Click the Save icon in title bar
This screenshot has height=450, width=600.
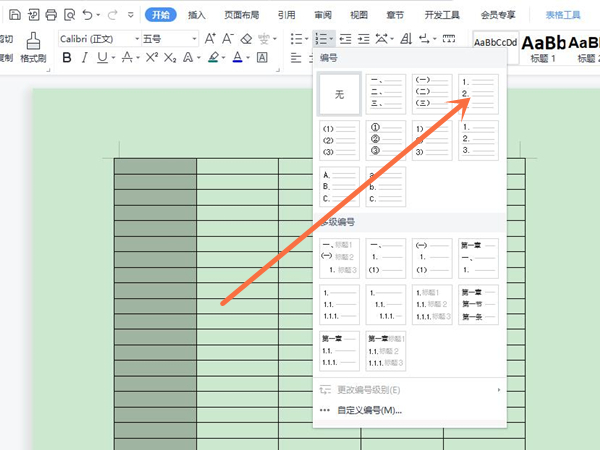pyautogui.click(x=14, y=15)
